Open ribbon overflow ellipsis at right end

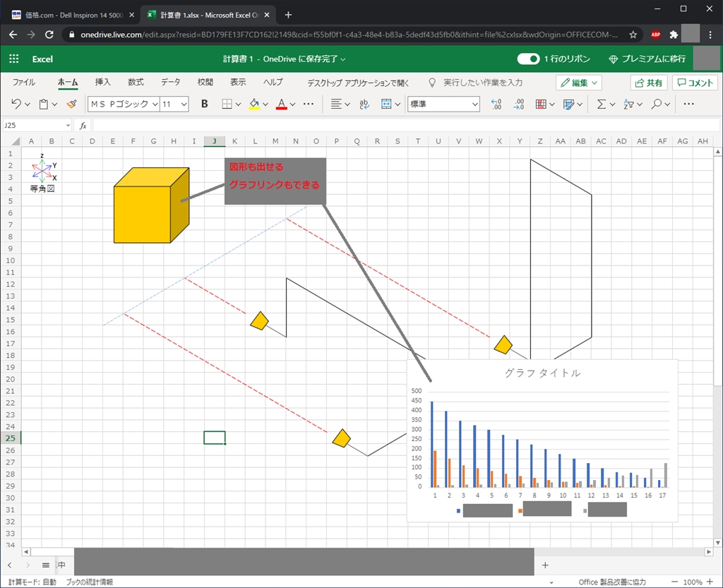[689, 104]
